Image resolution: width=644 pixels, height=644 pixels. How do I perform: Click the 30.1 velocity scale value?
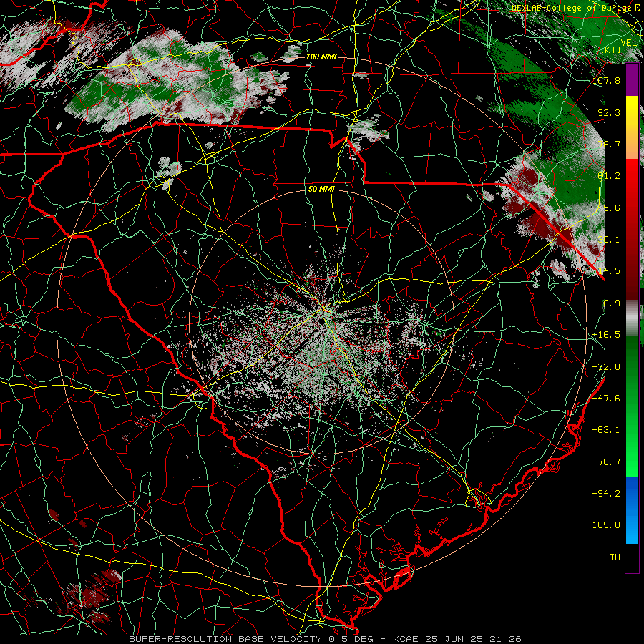tap(609, 240)
